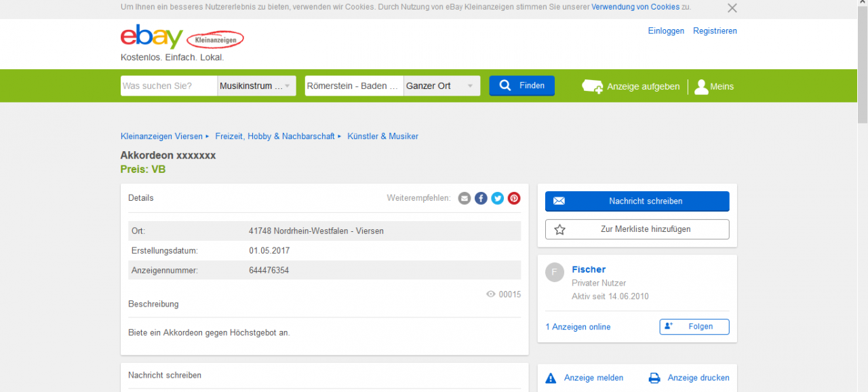This screenshot has width=868, height=392.
Task: Open the Musikinstrumente category dropdown
Action: coord(256,86)
